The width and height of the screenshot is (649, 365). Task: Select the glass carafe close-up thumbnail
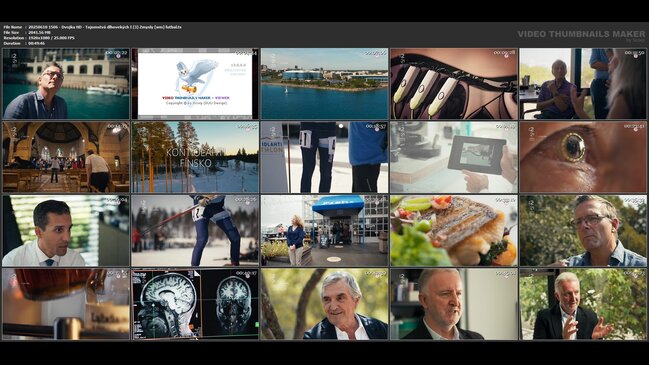pos(66,304)
